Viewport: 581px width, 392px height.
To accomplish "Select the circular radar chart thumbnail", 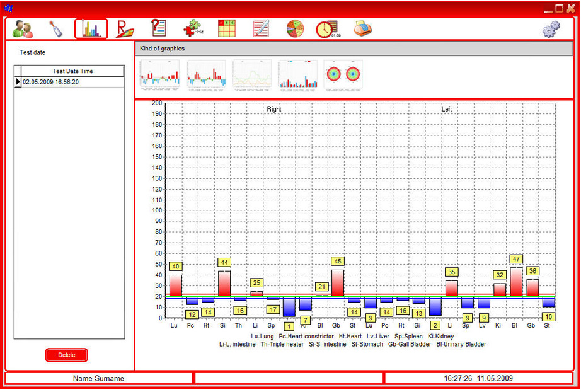I will [343, 75].
